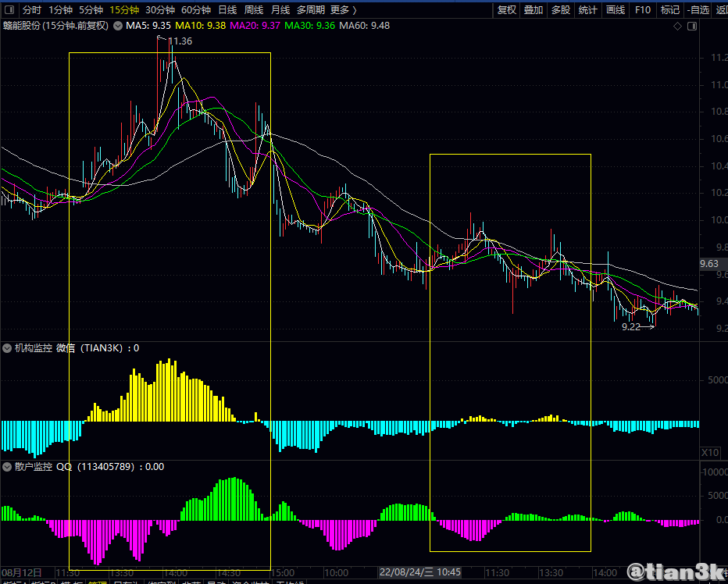
Task: Click the 22/08/24/三 10:45 time marker
Action: [x=420, y=572]
